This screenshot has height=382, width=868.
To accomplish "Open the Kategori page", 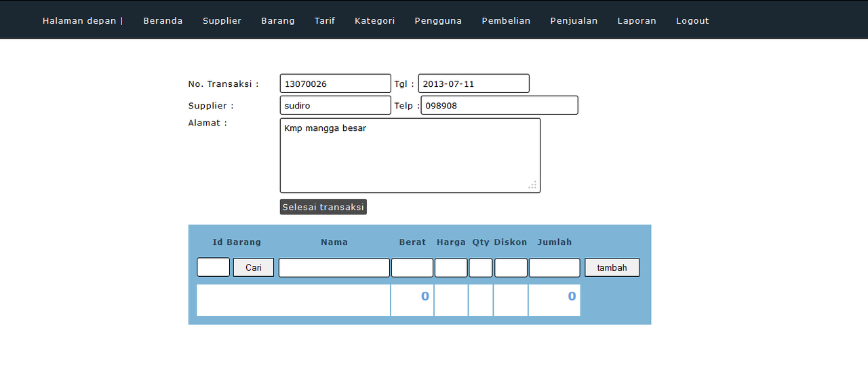I will (x=374, y=20).
